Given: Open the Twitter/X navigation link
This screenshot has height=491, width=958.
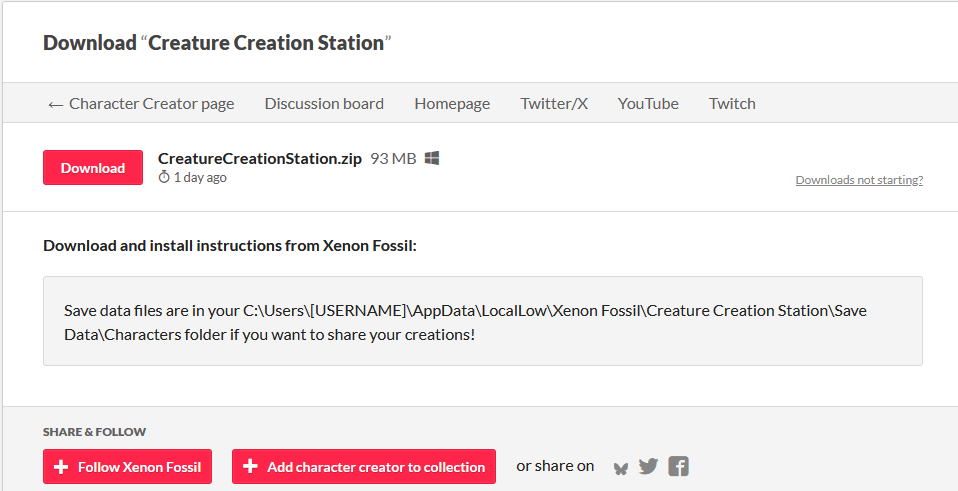Looking at the screenshot, I should pos(554,103).
